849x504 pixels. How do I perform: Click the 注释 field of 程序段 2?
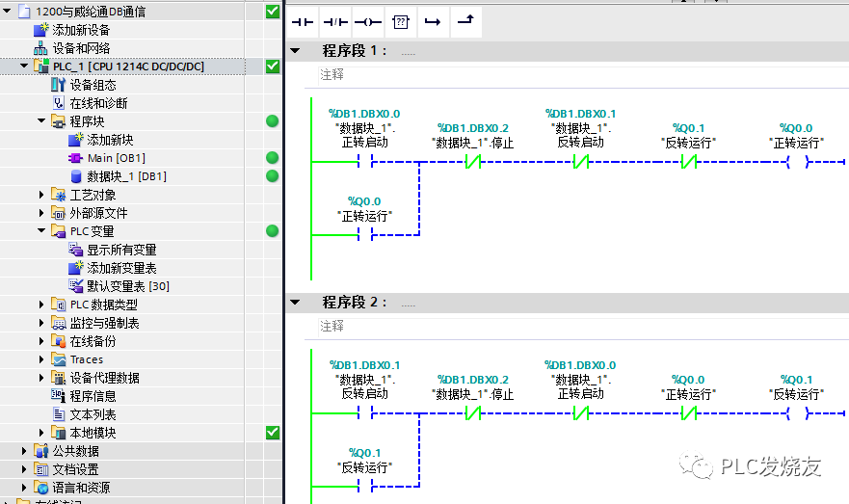pyautogui.click(x=583, y=326)
